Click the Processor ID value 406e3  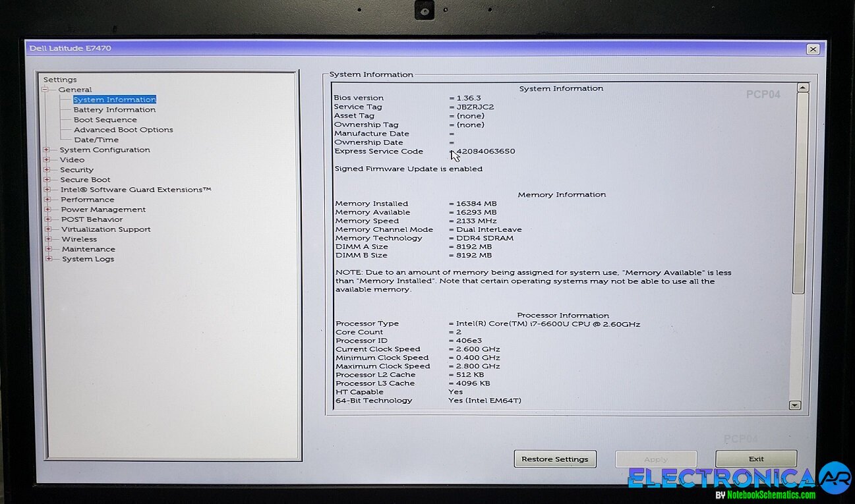(469, 341)
